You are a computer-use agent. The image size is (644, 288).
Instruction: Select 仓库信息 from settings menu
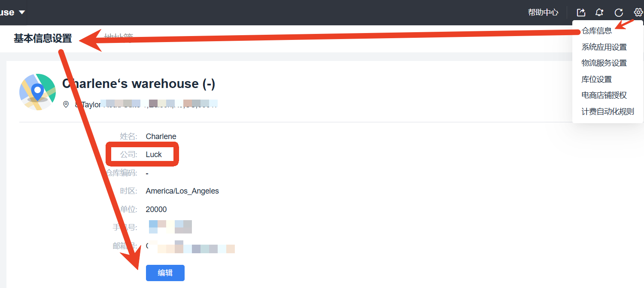597,31
